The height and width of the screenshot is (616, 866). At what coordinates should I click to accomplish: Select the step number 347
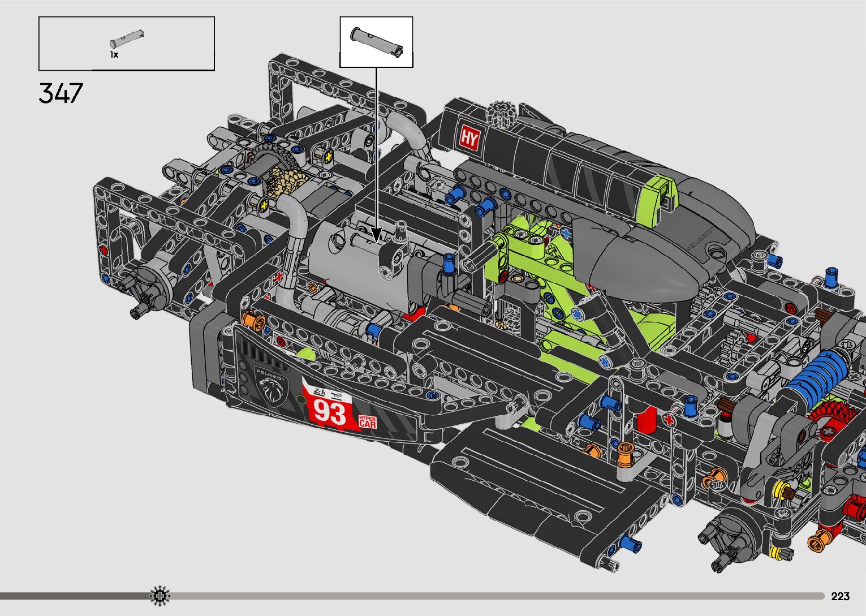click(x=61, y=93)
